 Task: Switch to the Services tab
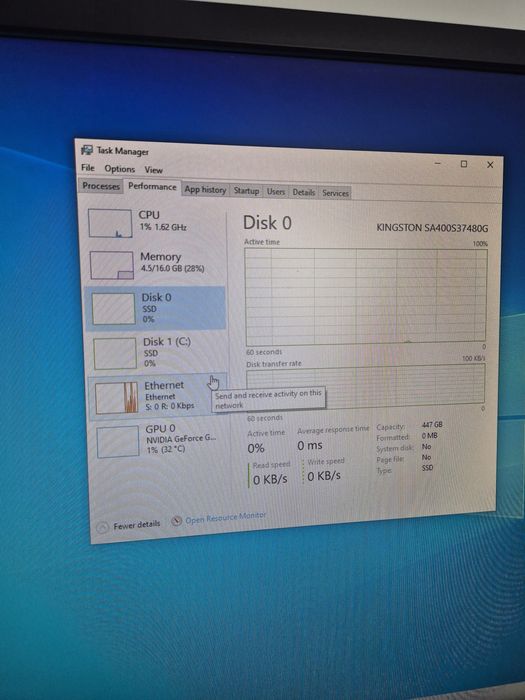click(x=335, y=193)
